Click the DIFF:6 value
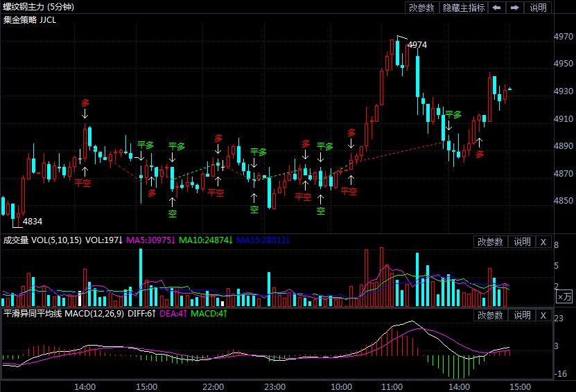The width and height of the screenshot is (576, 392). coord(142,314)
